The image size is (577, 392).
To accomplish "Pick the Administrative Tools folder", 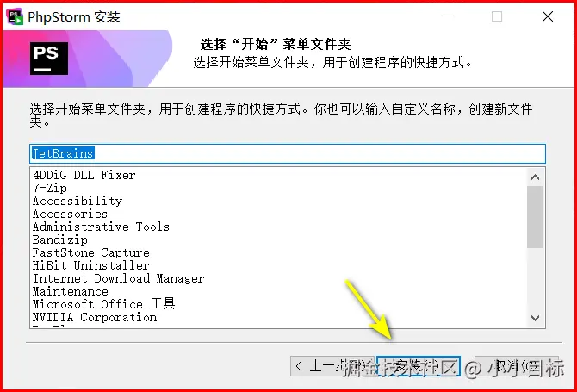I will point(101,227).
